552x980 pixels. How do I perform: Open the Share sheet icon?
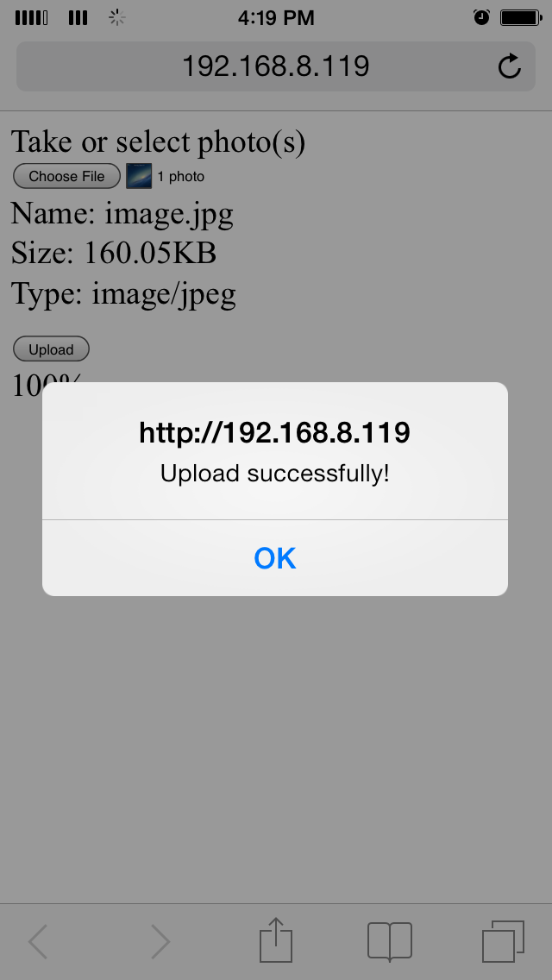(x=276, y=939)
